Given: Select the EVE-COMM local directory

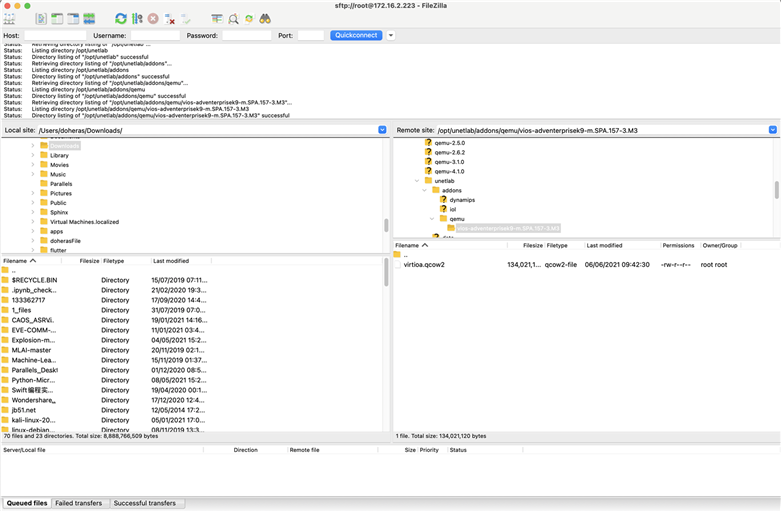Looking at the screenshot, I should click(33, 330).
